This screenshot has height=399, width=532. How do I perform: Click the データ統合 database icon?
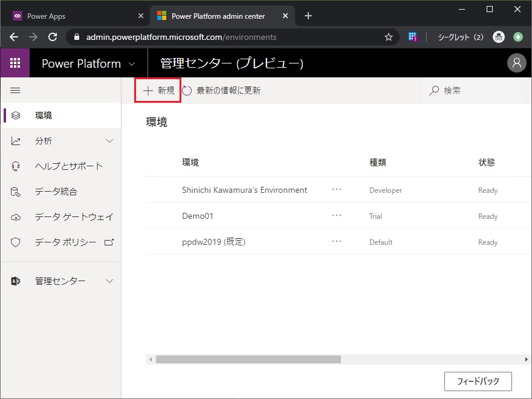coord(16,192)
